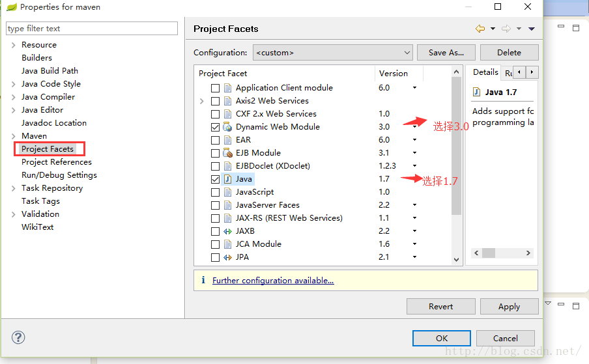589x364 pixels.
Task: Open Further configuration available link
Action: click(273, 280)
